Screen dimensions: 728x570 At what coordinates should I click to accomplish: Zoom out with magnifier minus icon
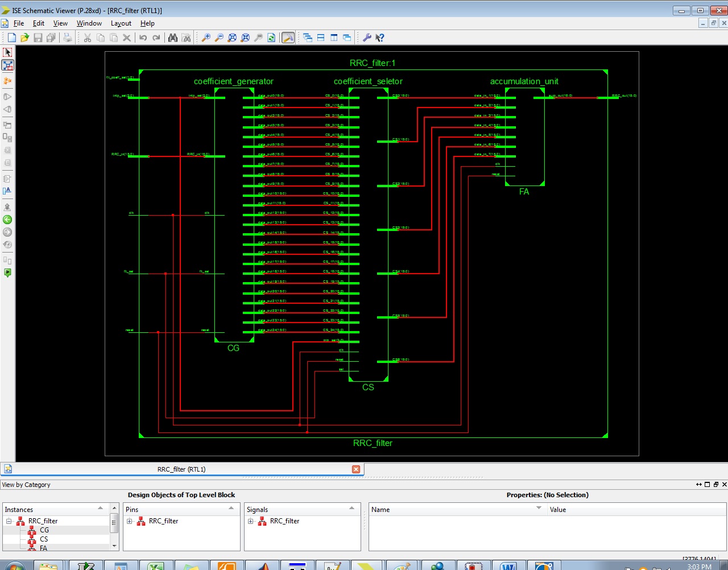click(219, 38)
